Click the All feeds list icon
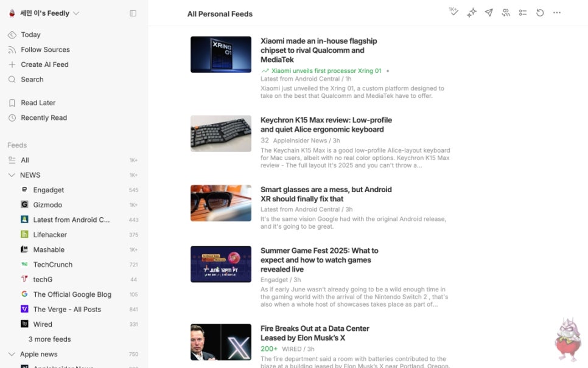The height and width of the screenshot is (368, 588). click(x=12, y=160)
